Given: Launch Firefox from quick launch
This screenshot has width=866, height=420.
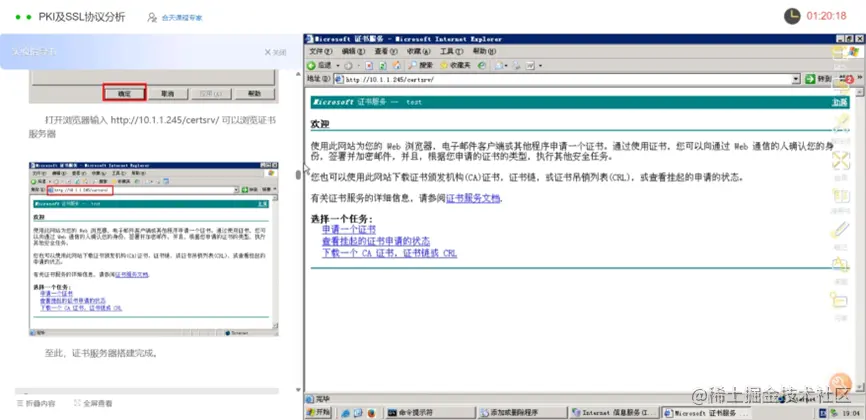Looking at the screenshot, I should pos(371,412).
